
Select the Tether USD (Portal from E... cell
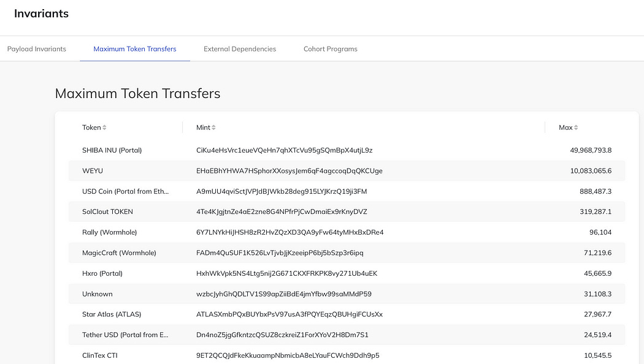[x=125, y=335]
